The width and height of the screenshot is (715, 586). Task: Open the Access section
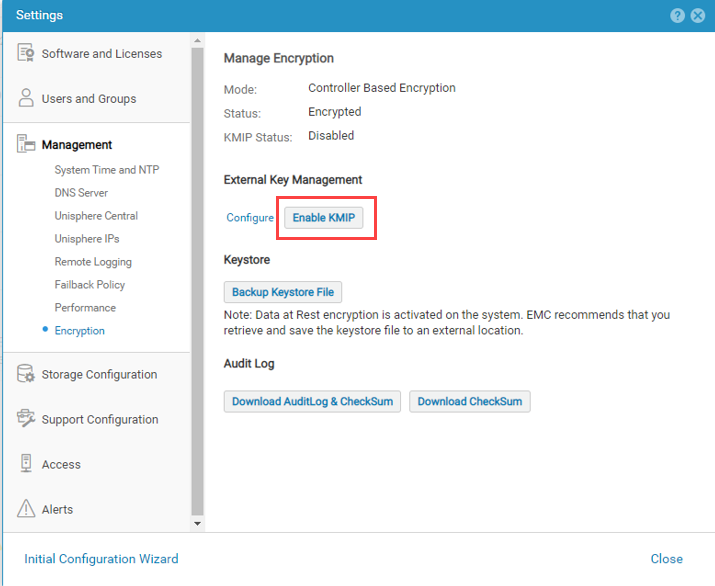pos(61,464)
